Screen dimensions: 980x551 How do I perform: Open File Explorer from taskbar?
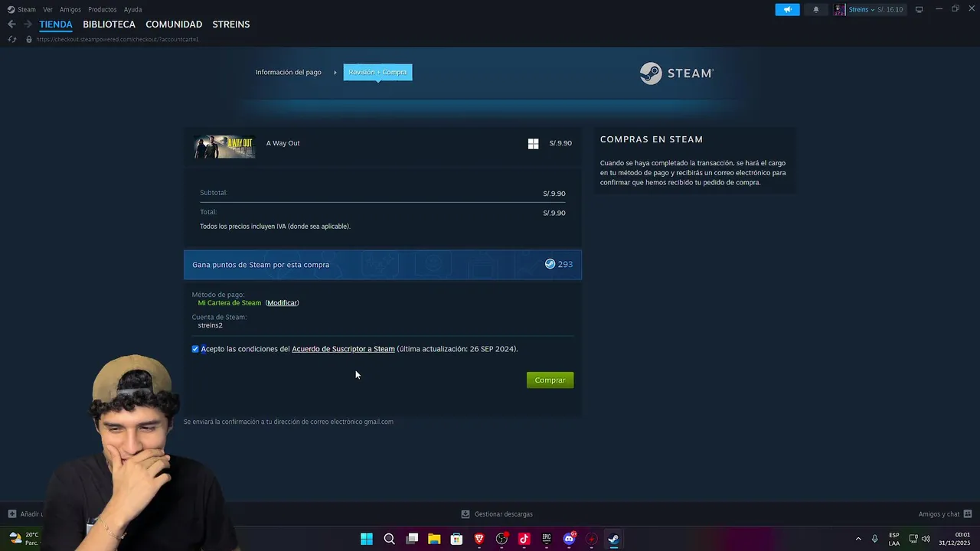coord(434,539)
